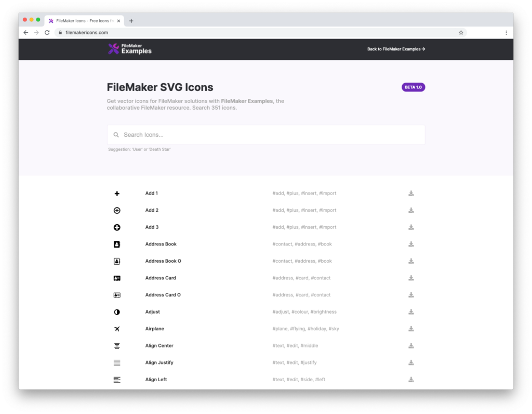This screenshot has height=414, width=532.
Task: Select the FileMaker Icons browser tab
Action: (x=84, y=21)
